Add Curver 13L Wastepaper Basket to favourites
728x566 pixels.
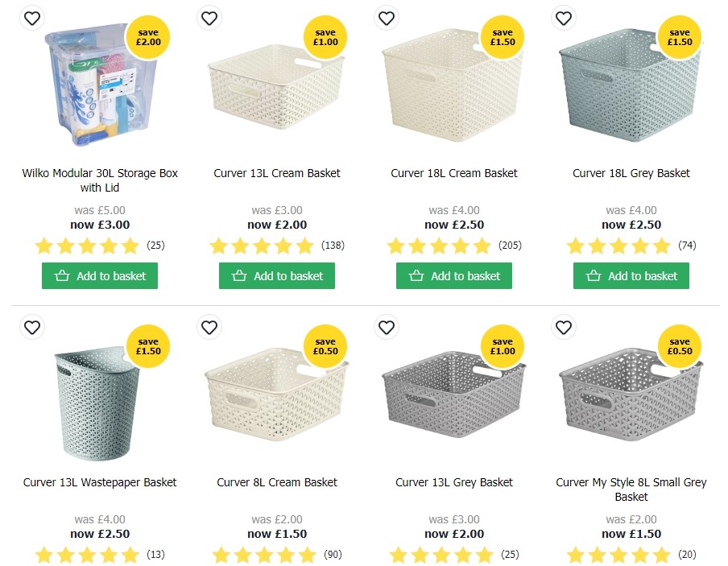(32, 328)
